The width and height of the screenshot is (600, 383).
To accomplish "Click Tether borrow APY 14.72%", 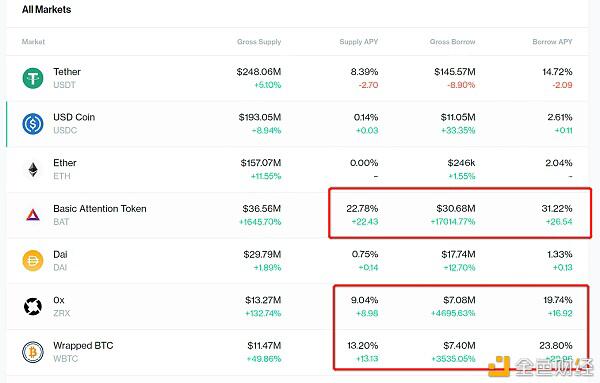I will (558, 72).
